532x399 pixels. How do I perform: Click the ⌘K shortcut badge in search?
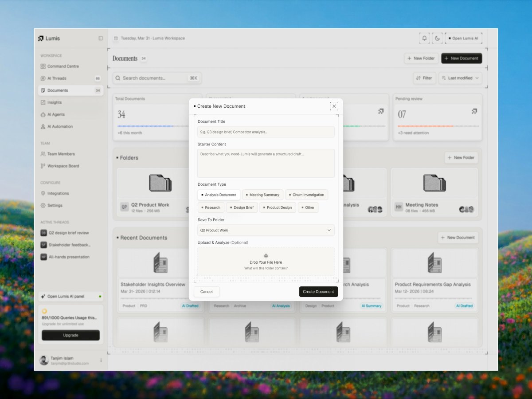tap(194, 78)
